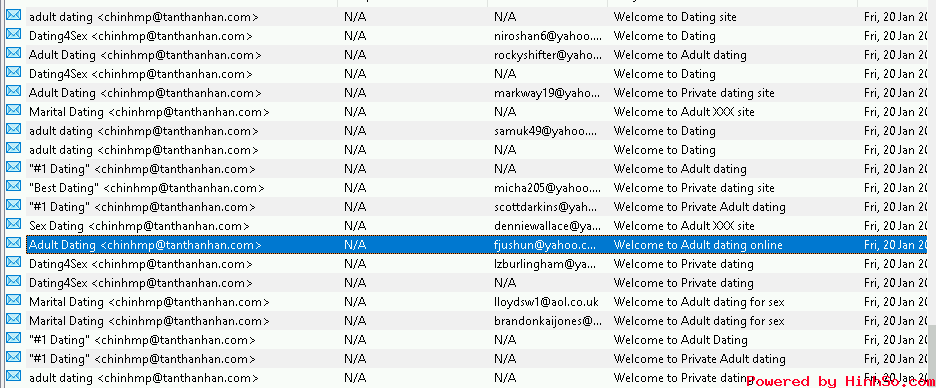Image resolution: width=936 pixels, height=388 pixels.
Task: Click "Welcome to Private dating site" in markway19 row
Action: tap(694, 93)
